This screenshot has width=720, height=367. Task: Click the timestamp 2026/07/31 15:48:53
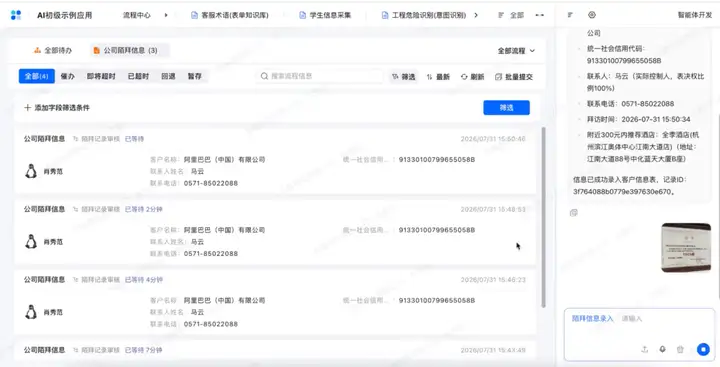pyautogui.click(x=493, y=209)
